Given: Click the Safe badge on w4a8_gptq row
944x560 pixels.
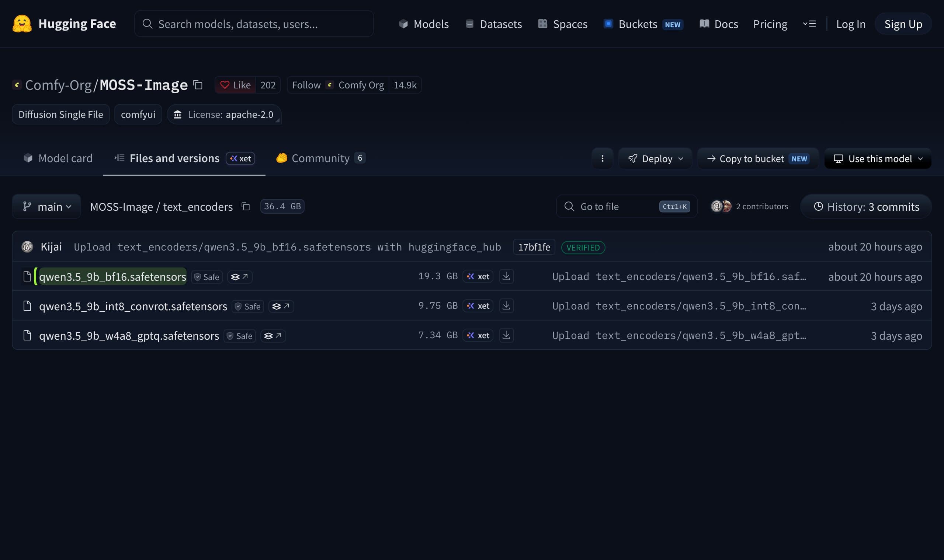Looking at the screenshot, I should click(240, 336).
